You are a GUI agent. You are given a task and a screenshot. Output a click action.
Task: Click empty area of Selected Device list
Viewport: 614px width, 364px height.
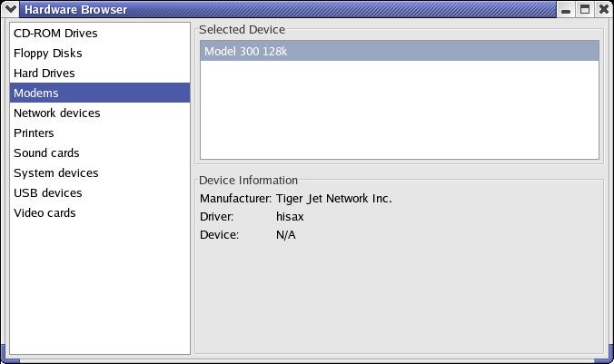pyautogui.click(x=400, y=110)
